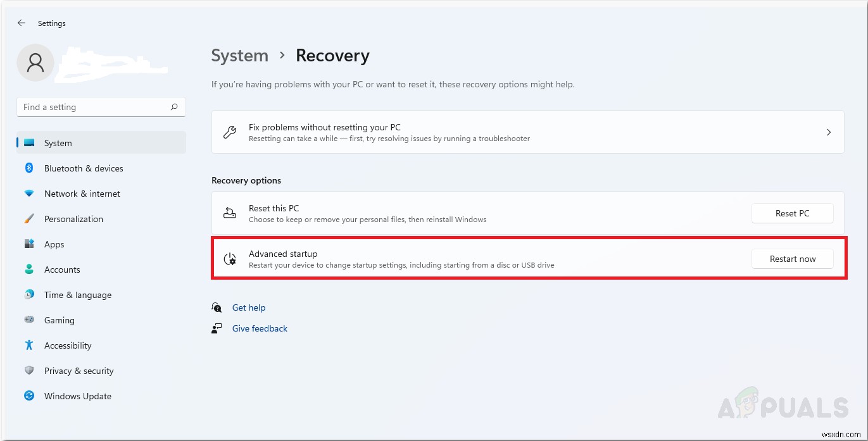Click the Accessibility figure icon
The height and width of the screenshot is (441, 868).
click(29, 345)
